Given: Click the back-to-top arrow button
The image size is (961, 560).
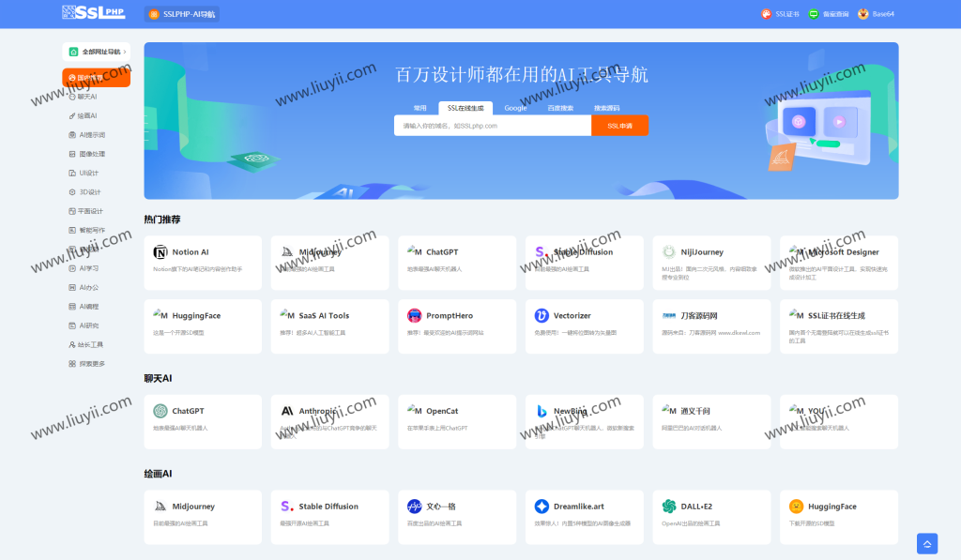Looking at the screenshot, I should (927, 543).
